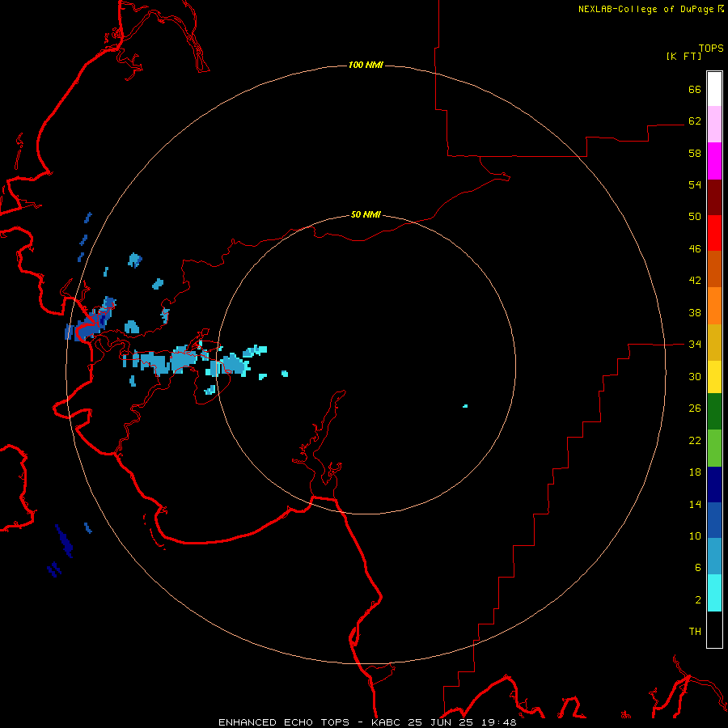Viewport: 728px width, 728px height.
Task: Click the legend value "50"
Action: (695, 217)
